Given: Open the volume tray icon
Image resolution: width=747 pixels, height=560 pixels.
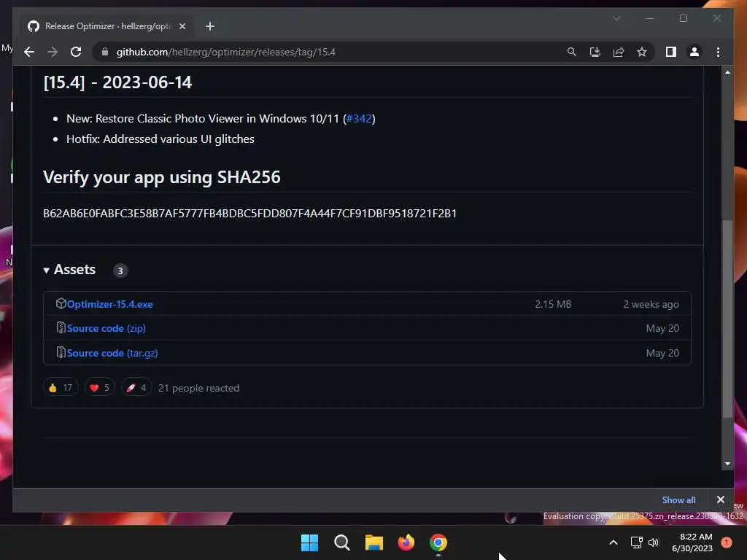Looking at the screenshot, I should 654,542.
